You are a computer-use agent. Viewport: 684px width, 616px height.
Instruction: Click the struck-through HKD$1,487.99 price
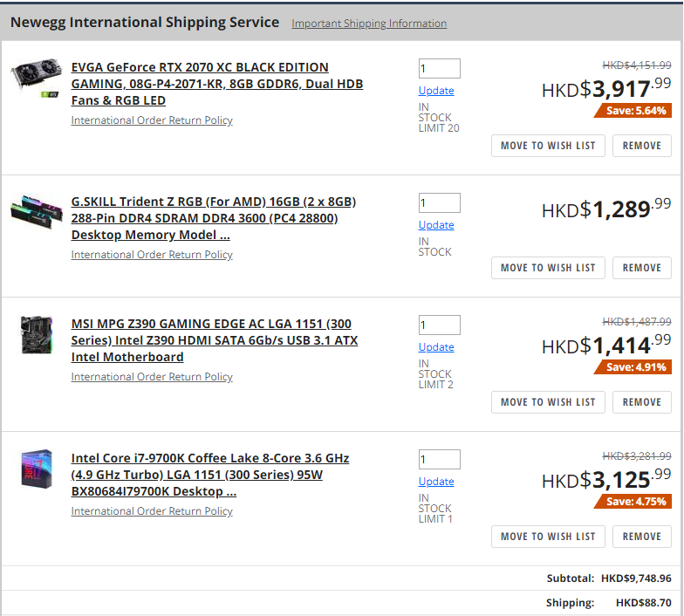(x=637, y=322)
